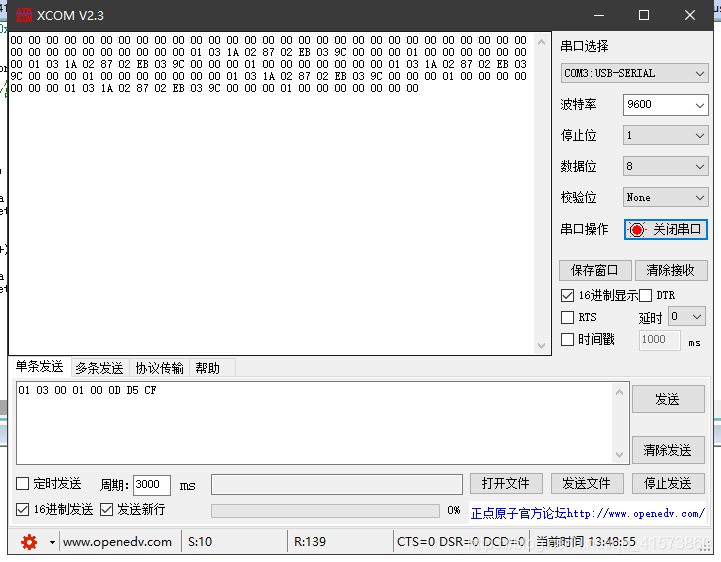Toggle the 发送新行 send newline checkbox
This screenshot has width=721, height=562.
pyautogui.click(x=107, y=510)
